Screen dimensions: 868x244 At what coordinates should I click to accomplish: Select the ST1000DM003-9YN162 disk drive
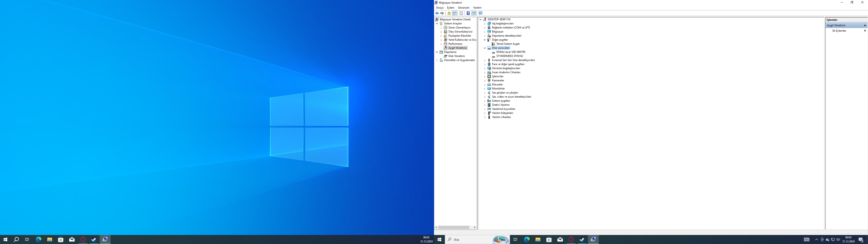[x=509, y=56]
